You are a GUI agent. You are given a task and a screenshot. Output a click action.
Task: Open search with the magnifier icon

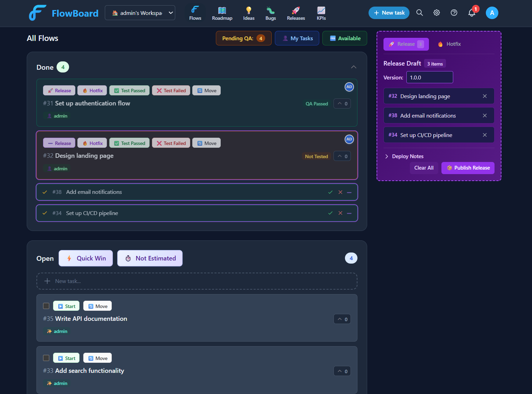pos(420,12)
